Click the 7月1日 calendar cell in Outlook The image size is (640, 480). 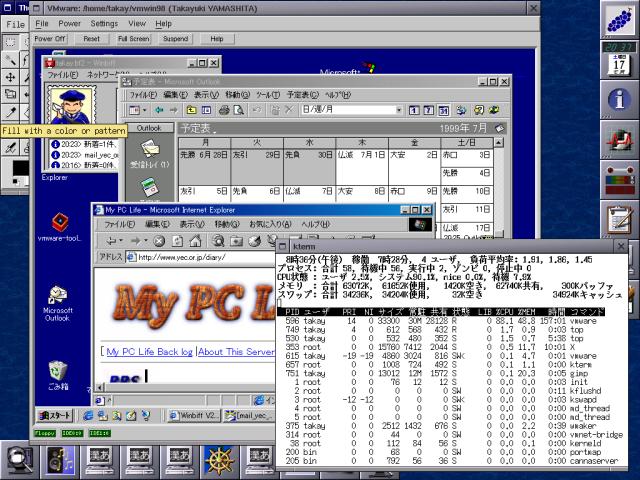(x=362, y=167)
